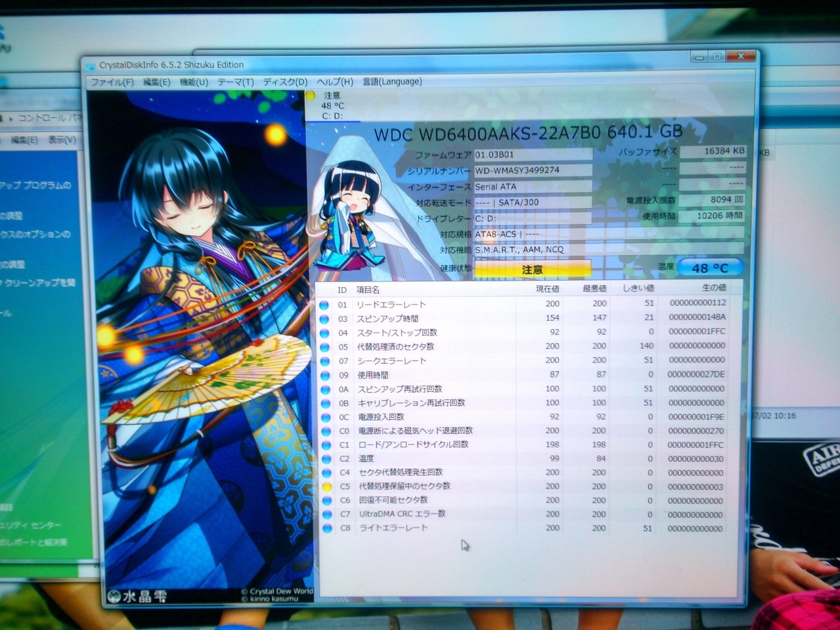Image resolution: width=840 pixels, height=630 pixels.
Task: Click the 生の値 column header
Action: tap(713, 288)
